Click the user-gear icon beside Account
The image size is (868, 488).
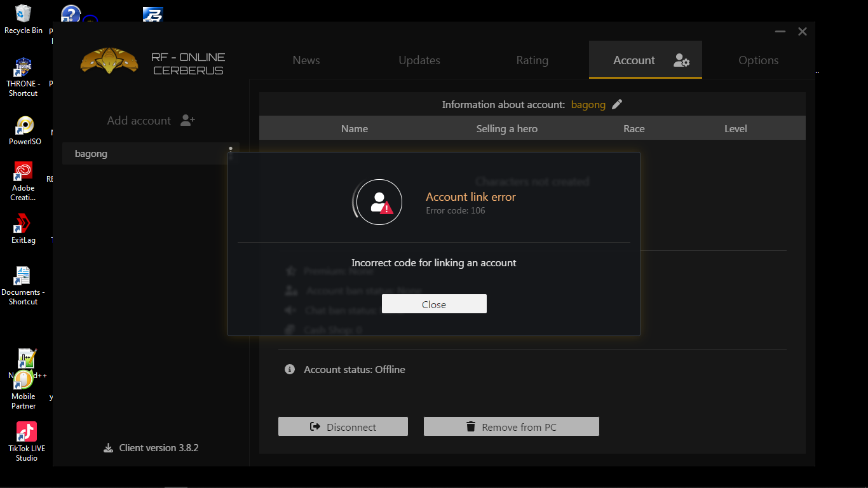pyautogui.click(x=682, y=61)
